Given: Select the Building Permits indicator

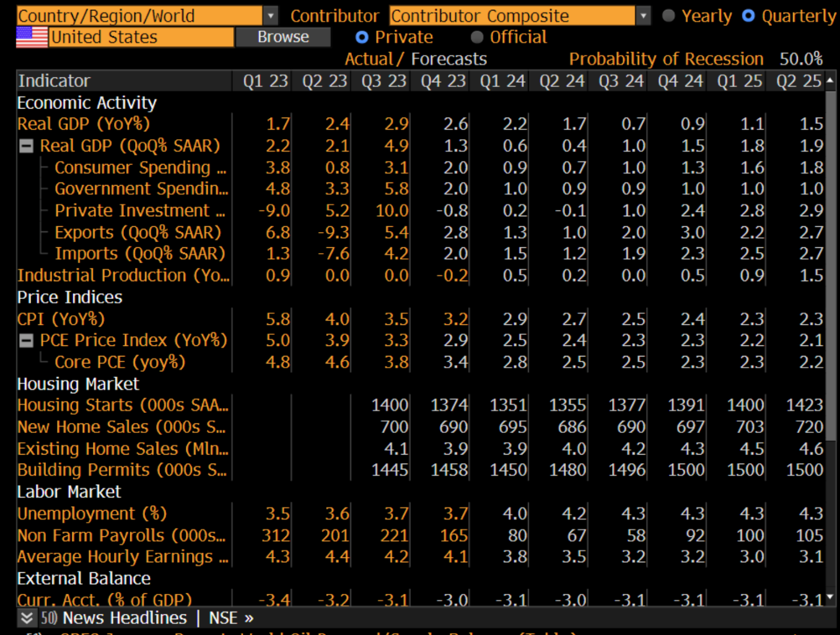Looking at the screenshot, I should coord(122,469).
